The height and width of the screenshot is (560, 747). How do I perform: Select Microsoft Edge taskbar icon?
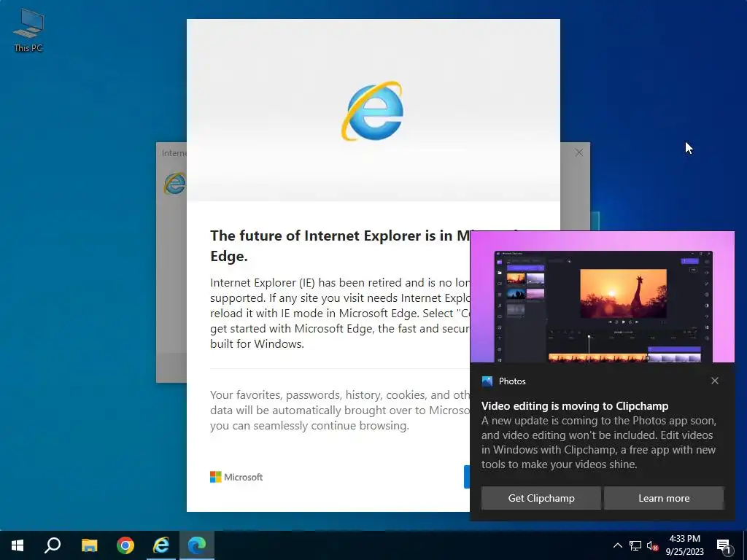(x=197, y=545)
